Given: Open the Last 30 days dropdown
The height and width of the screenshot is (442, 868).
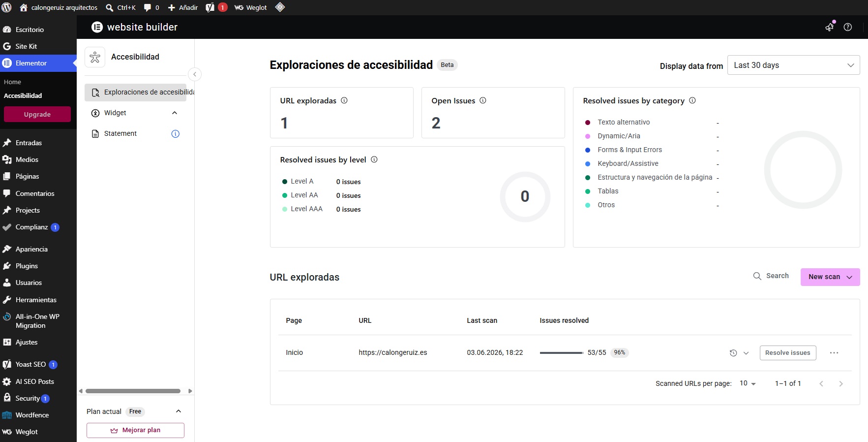Looking at the screenshot, I should 793,65.
